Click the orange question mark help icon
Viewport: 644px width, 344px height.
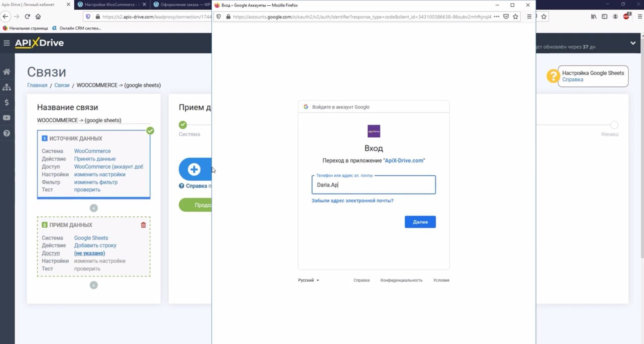553,76
